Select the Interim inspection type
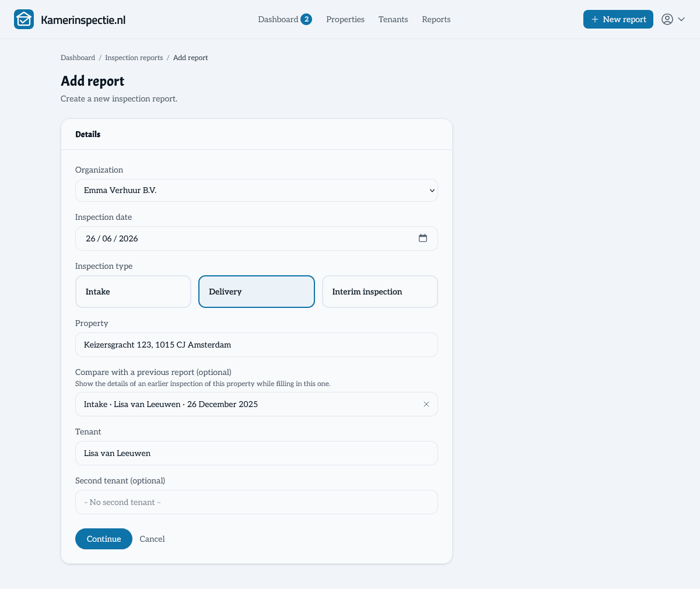 point(380,292)
